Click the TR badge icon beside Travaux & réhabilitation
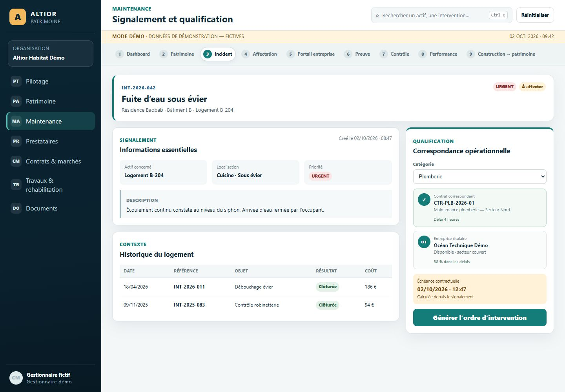Viewport: 565px width, 392px height. coord(16,185)
